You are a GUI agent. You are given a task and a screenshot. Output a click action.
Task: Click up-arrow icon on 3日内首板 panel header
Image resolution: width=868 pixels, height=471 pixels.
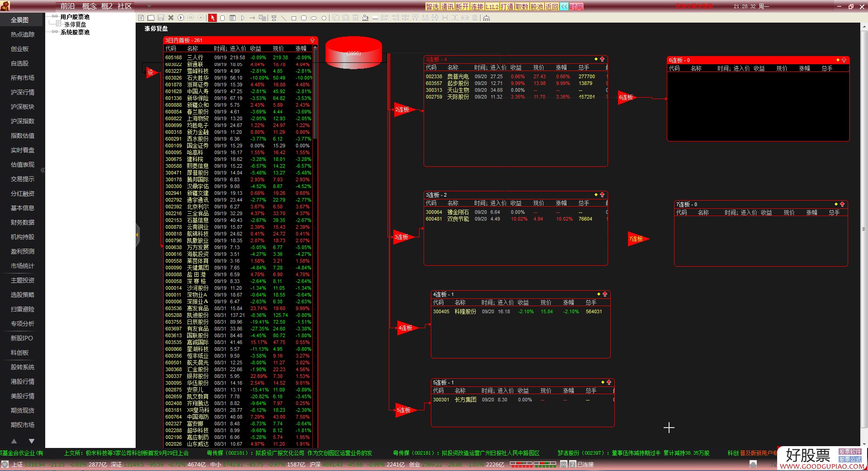pyautogui.click(x=312, y=40)
